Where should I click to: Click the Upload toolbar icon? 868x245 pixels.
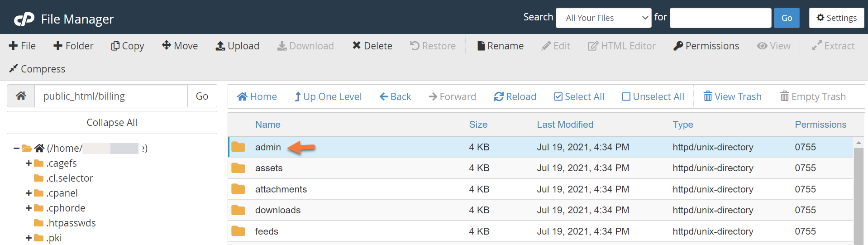click(x=220, y=46)
